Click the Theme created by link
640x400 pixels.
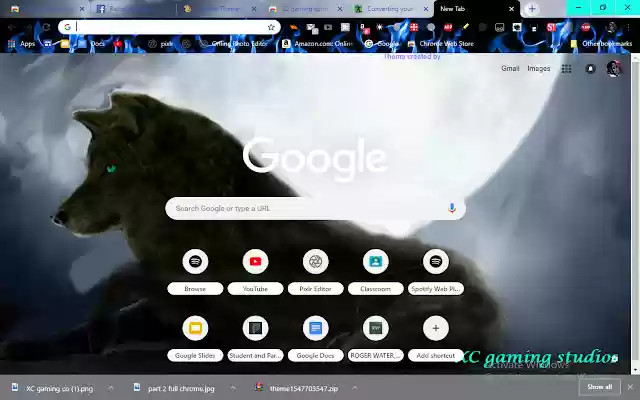(411, 56)
